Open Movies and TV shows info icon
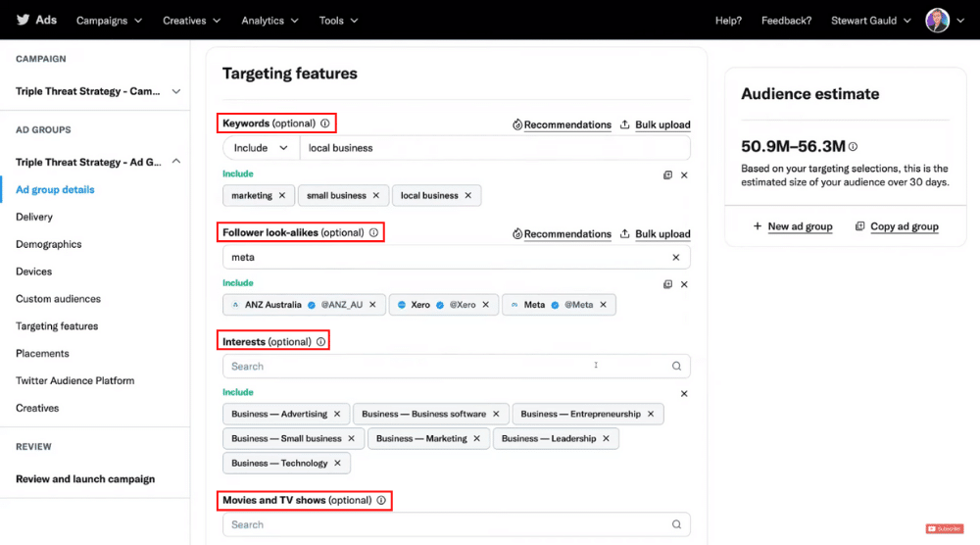Image resolution: width=980 pixels, height=545 pixels. (x=381, y=500)
